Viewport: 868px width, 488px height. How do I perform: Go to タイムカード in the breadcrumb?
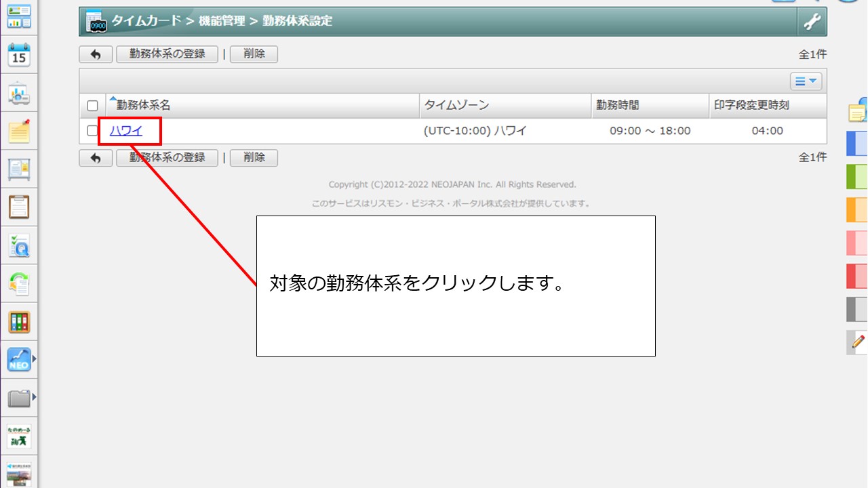coord(146,21)
